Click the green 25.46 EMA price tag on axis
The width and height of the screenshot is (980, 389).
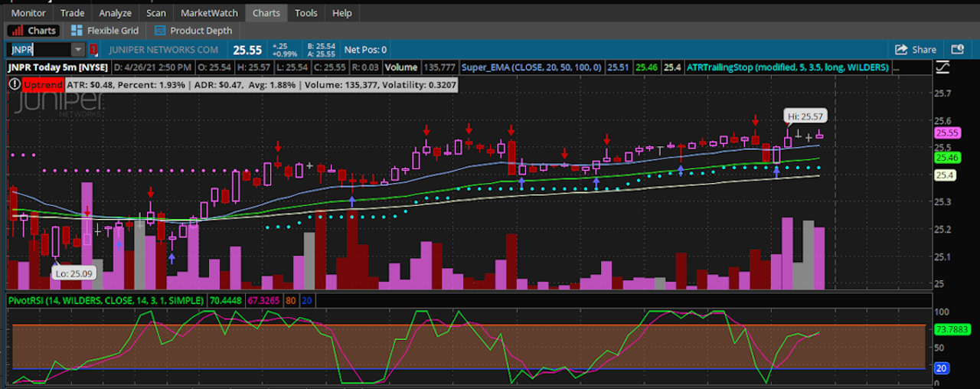[947, 158]
